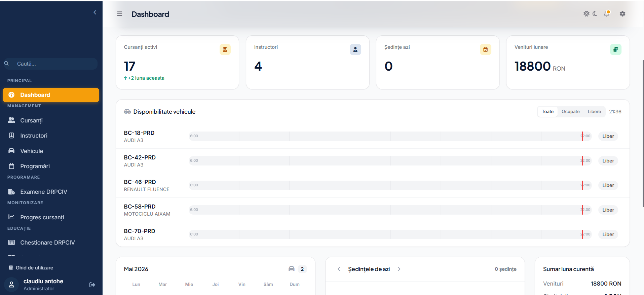Image resolution: width=644 pixels, height=295 pixels.
Task: Click the BC-42-PRD plate number
Action: 140,157
